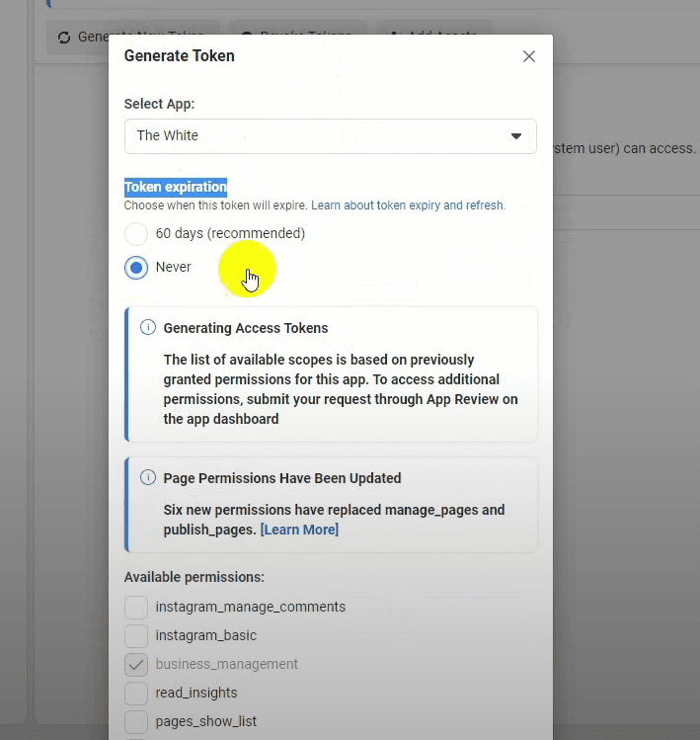Viewport: 700px width, 740px height.
Task: Click the refresh icon on Generate New Token
Action: point(64,37)
